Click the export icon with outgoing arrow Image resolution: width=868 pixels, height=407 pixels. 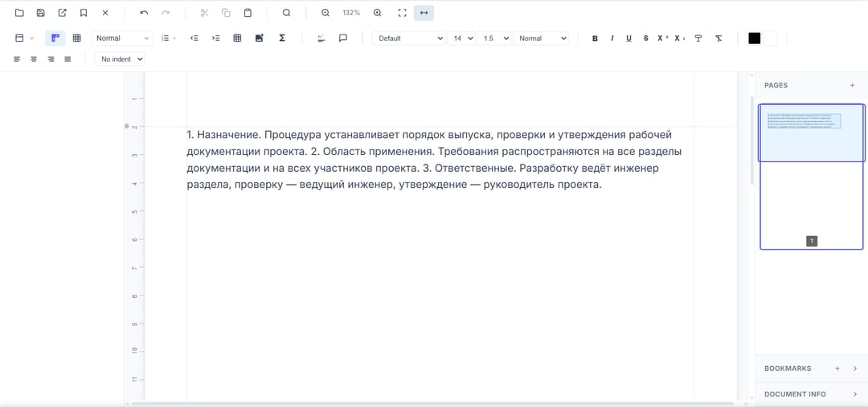tap(62, 13)
